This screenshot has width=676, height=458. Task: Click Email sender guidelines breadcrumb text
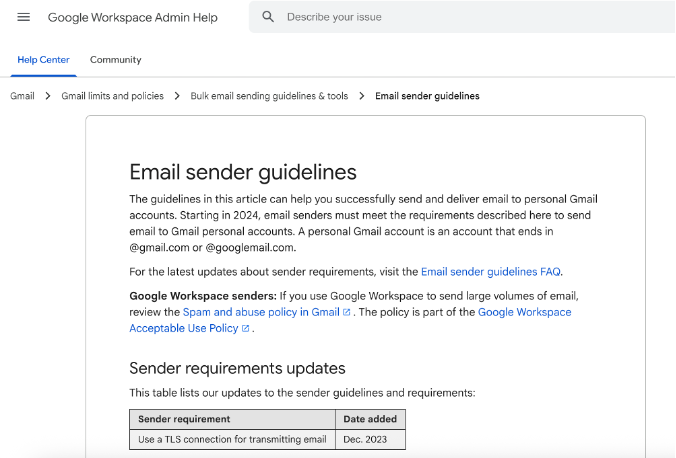click(x=427, y=96)
